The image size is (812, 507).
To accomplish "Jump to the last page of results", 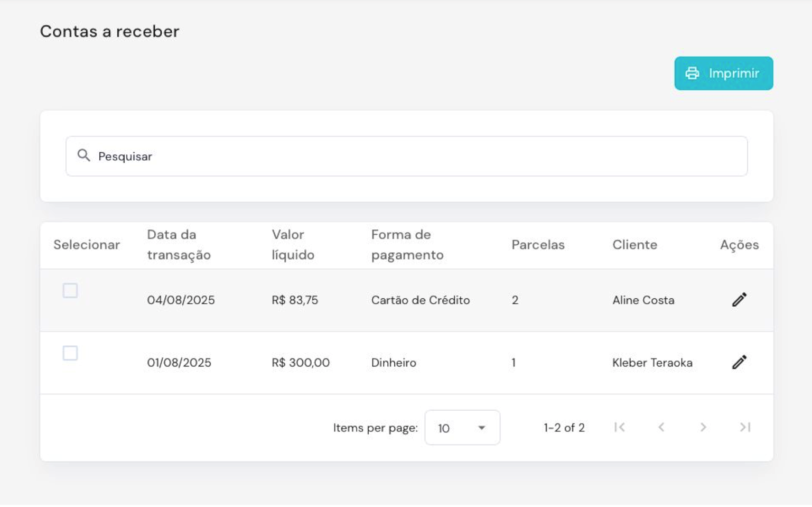I will [745, 427].
